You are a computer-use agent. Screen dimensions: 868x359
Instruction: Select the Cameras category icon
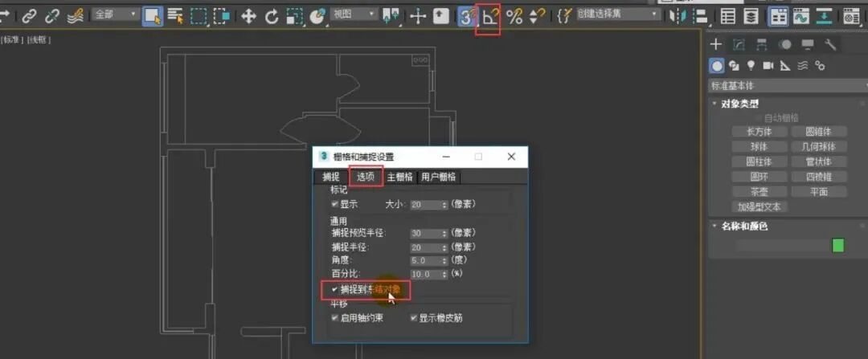[x=768, y=66]
